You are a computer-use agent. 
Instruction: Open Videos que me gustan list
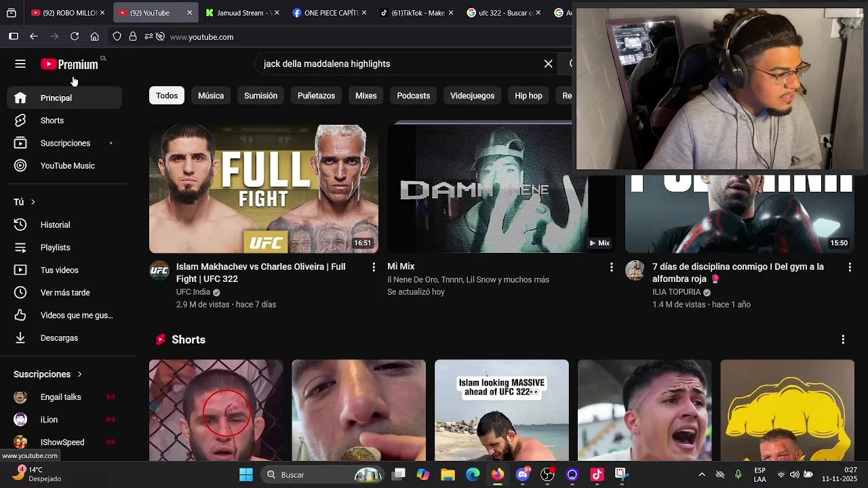click(64, 315)
